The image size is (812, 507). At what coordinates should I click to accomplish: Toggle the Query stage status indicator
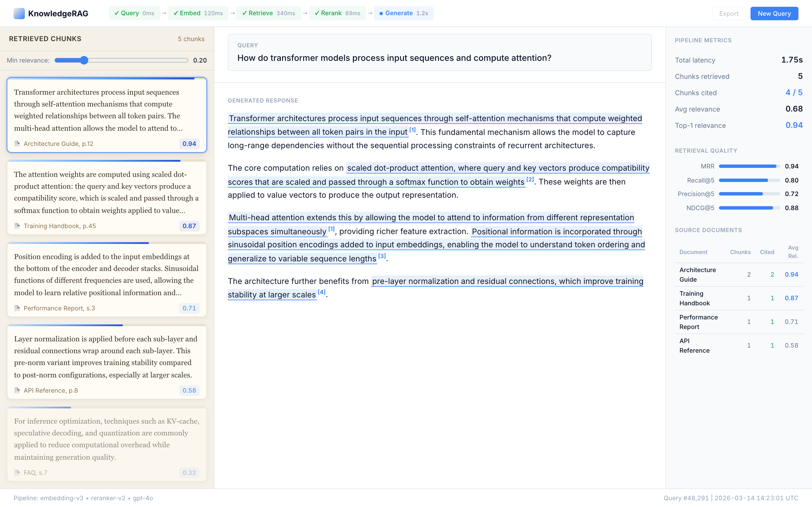click(117, 13)
